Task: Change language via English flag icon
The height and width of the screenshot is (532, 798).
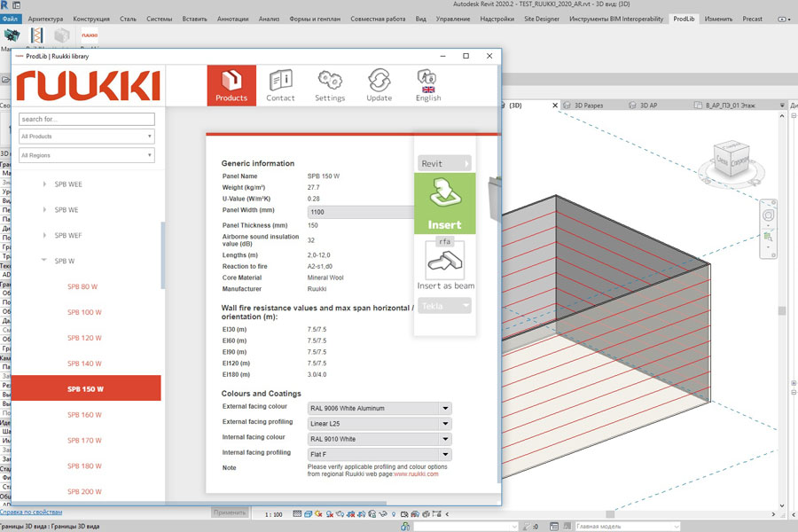Action: pos(428,85)
